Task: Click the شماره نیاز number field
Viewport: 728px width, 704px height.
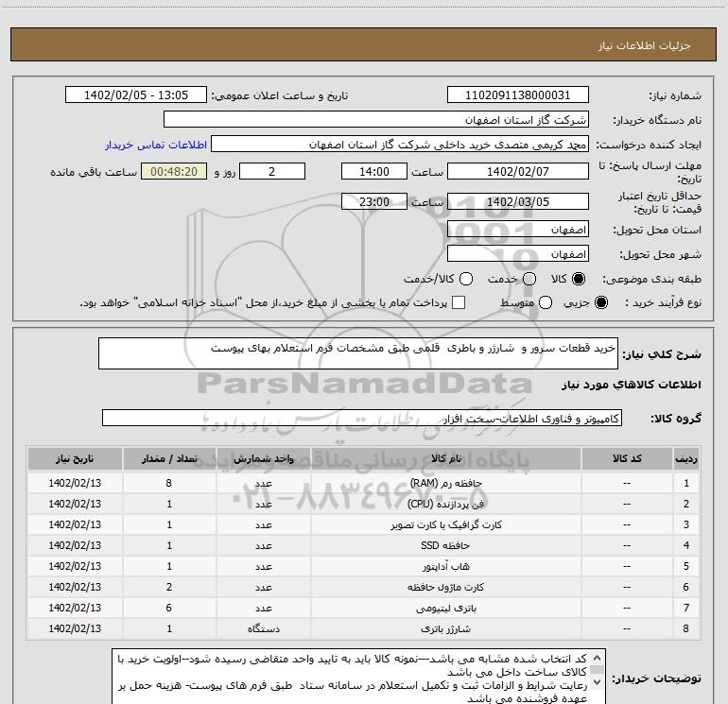Action: 518,94
